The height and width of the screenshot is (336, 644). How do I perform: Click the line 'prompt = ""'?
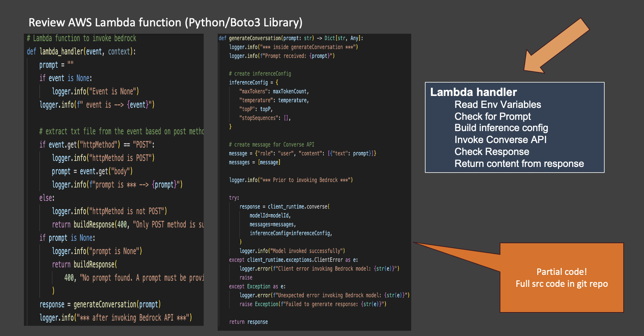[57, 65]
